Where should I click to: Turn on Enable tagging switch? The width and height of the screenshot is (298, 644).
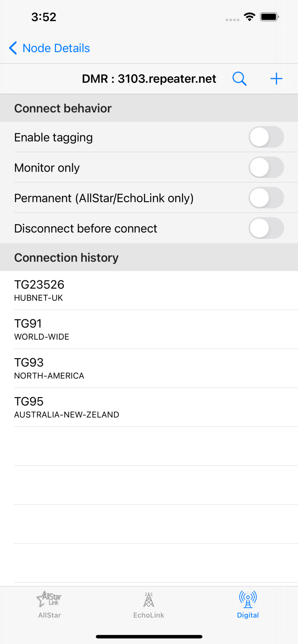click(266, 137)
